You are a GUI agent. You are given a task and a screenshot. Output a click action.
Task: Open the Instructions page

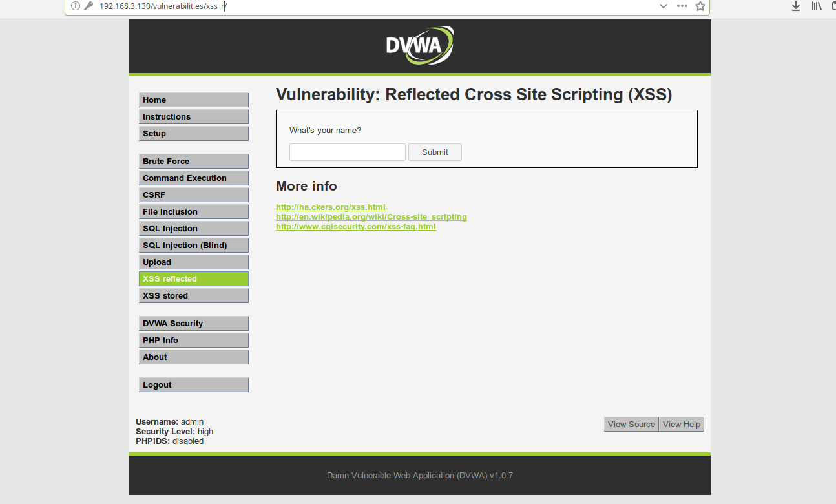(x=194, y=117)
